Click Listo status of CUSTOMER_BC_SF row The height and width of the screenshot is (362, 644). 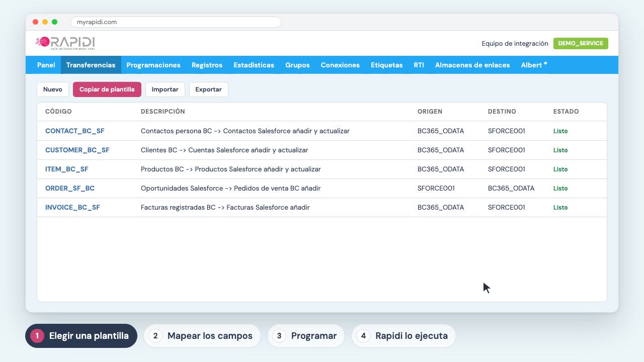click(x=560, y=150)
